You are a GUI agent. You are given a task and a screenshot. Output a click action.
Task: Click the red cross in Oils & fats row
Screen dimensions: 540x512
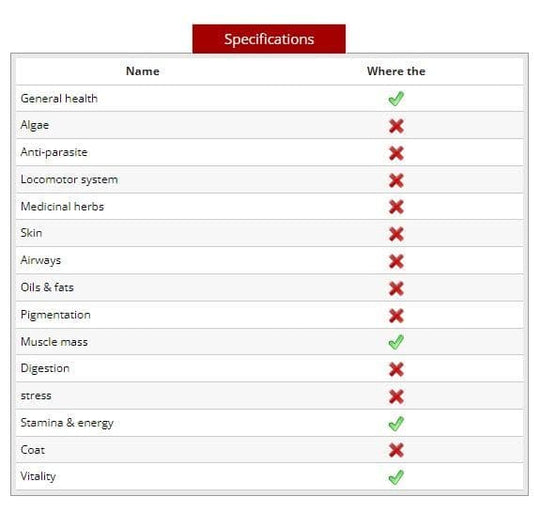396,289
